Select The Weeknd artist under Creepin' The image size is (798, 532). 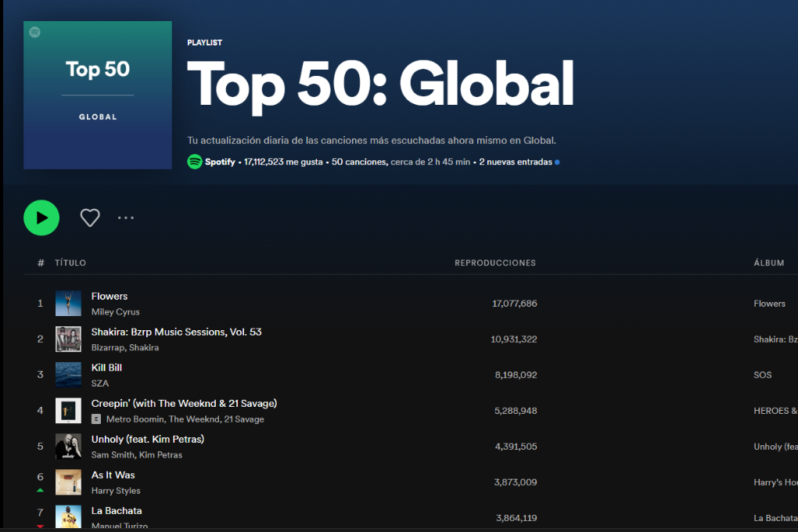pyautogui.click(x=193, y=419)
